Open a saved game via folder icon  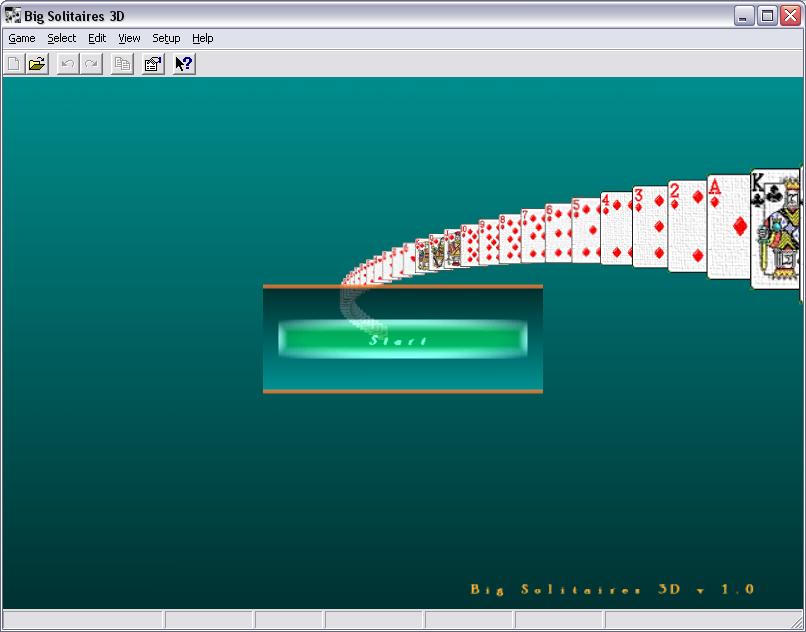(x=37, y=64)
